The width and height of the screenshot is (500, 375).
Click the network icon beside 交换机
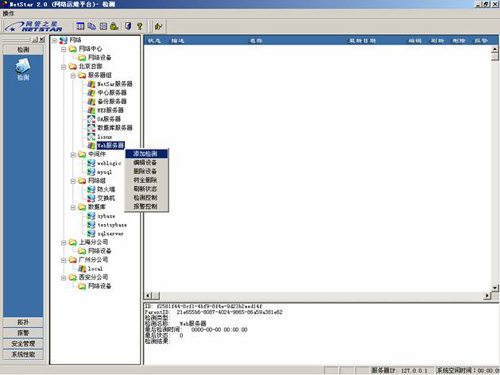91,198
